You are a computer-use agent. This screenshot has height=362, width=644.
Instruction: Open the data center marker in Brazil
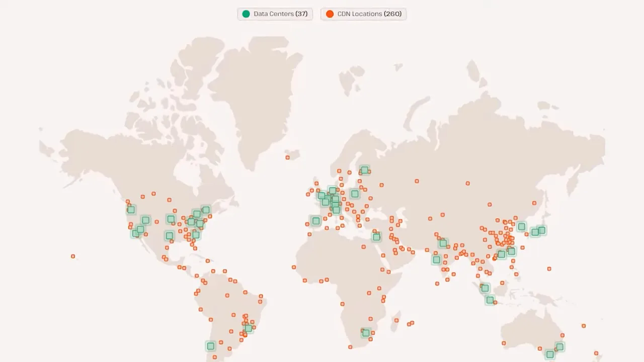249,328
